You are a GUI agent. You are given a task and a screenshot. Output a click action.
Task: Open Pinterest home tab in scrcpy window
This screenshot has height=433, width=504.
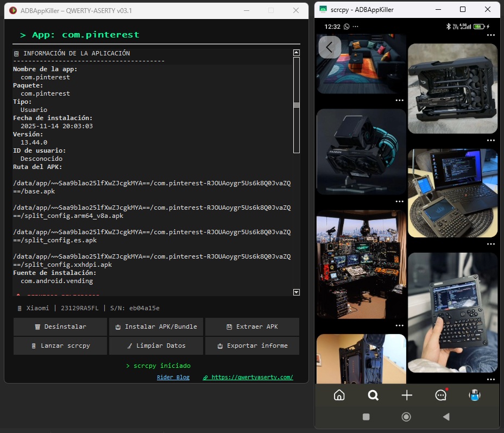tap(339, 395)
